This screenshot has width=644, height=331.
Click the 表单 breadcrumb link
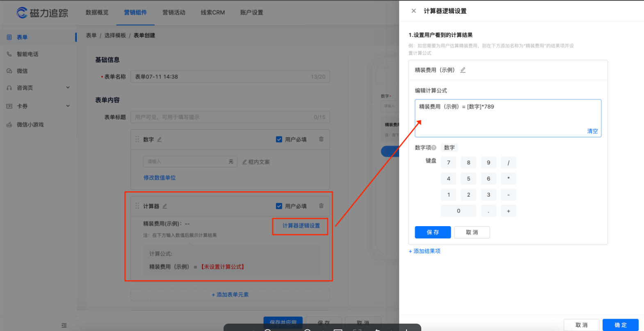(x=91, y=36)
